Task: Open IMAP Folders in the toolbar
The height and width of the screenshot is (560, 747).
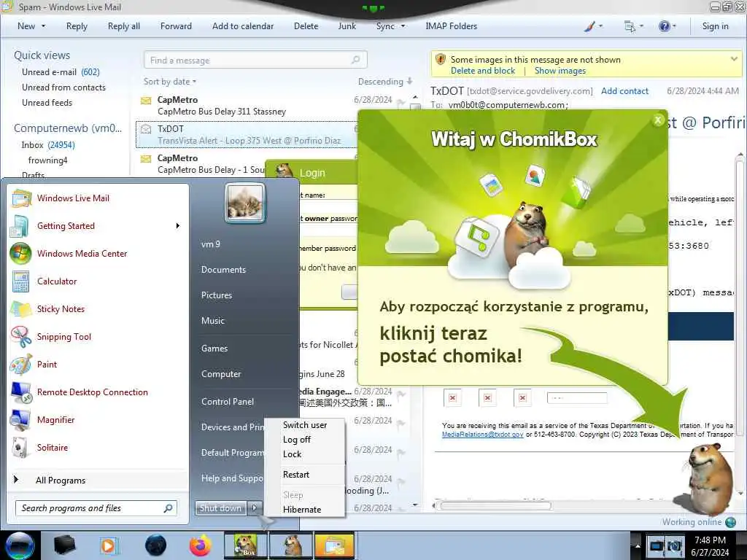Action: click(x=451, y=26)
